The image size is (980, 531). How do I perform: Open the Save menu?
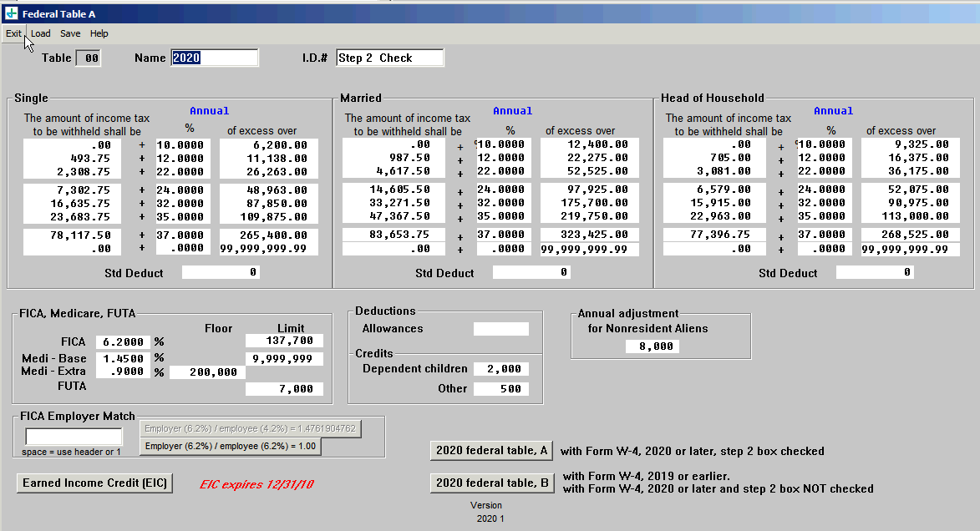(x=70, y=33)
